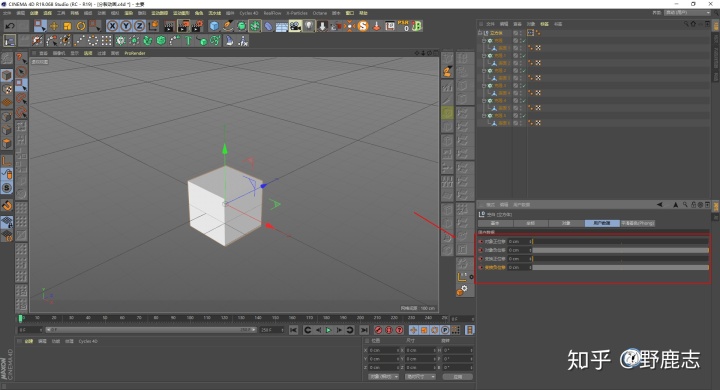Viewport: 720px width, 390px height.
Task: Select the Move tool in the toolbar
Action: pos(54,26)
